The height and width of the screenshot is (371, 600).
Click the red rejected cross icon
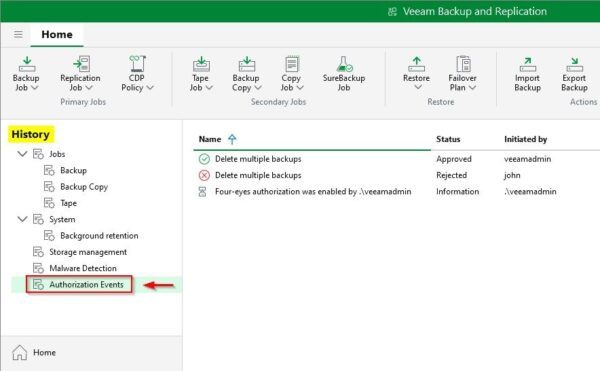(x=204, y=176)
